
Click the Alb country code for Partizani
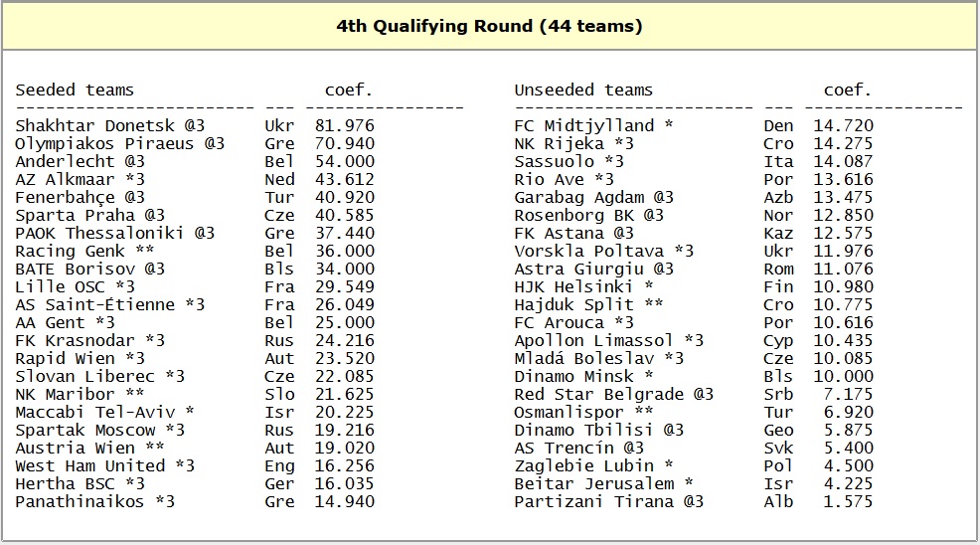778,502
